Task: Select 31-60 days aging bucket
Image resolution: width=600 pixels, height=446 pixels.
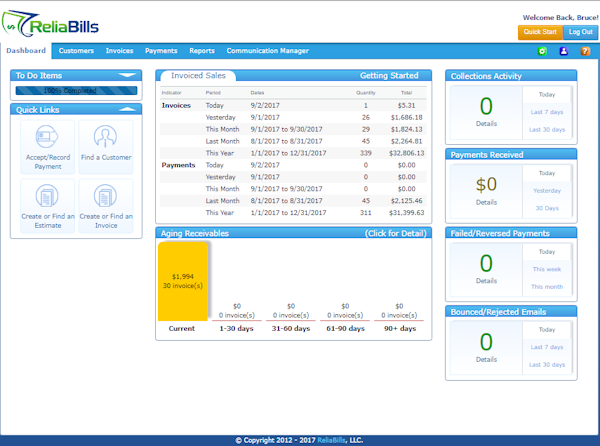Action: pos(291,329)
